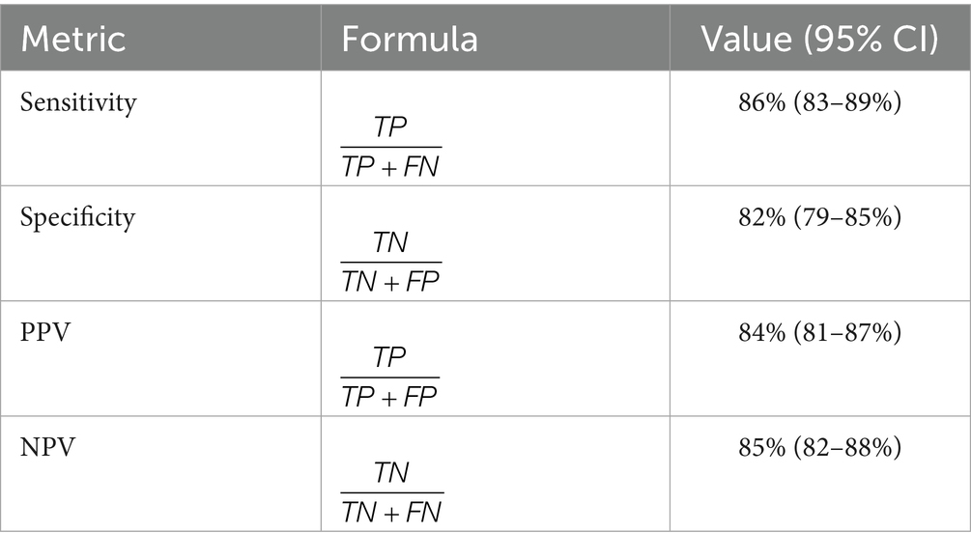Select the 84% (81–87%) value cell
This screenshot has width=971, height=560.
point(820,333)
